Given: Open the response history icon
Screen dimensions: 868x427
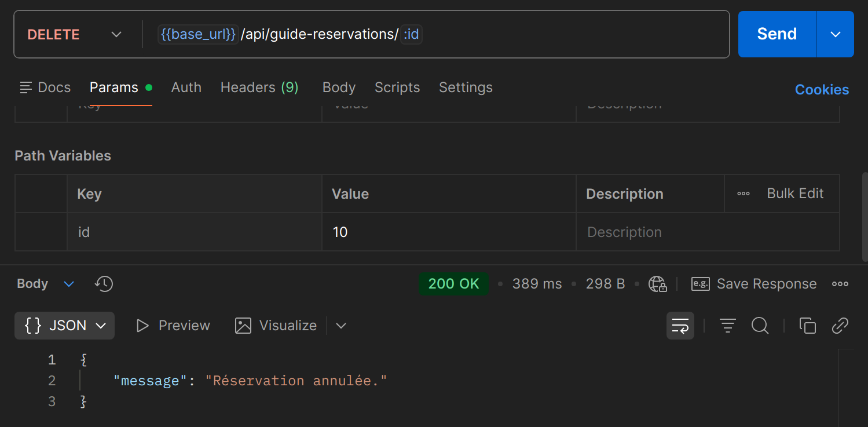Looking at the screenshot, I should click(104, 284).
